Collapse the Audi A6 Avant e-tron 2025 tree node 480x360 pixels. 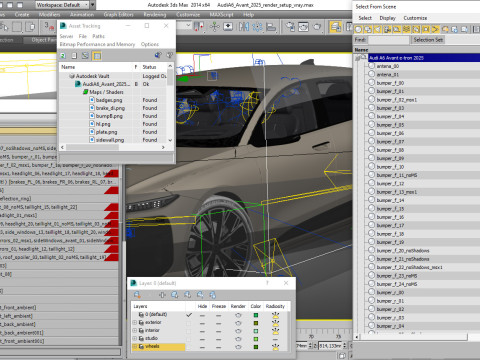357,59
